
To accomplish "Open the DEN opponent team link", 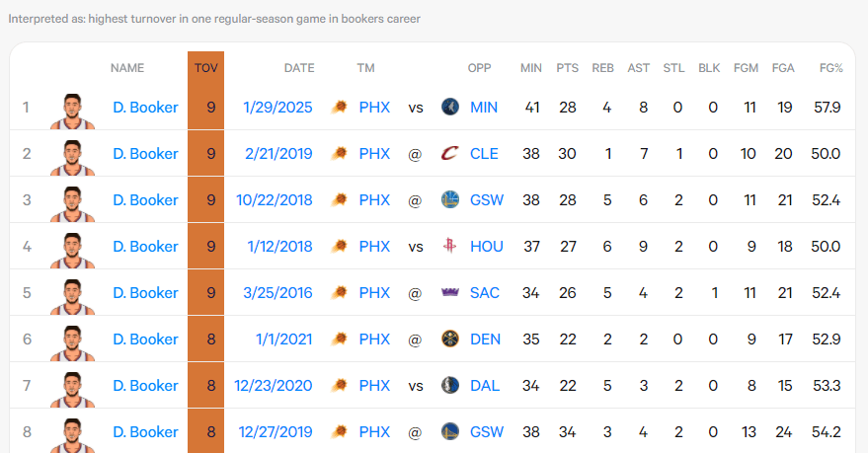I will [x=485, y=340].
